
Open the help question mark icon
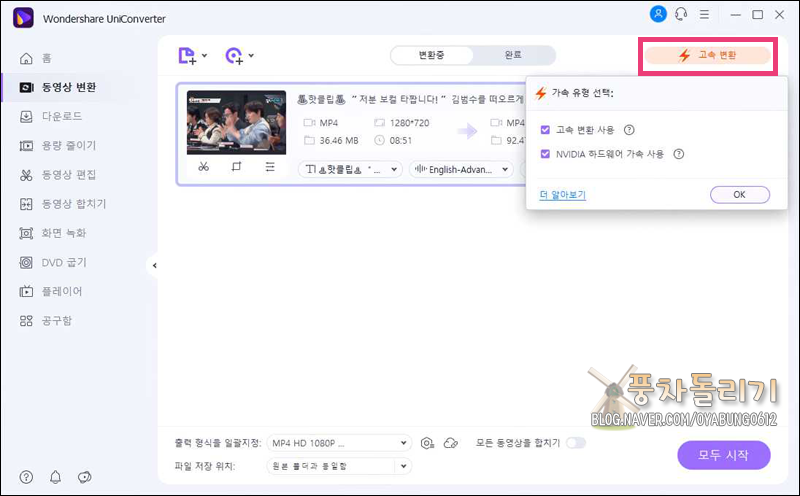26,477
